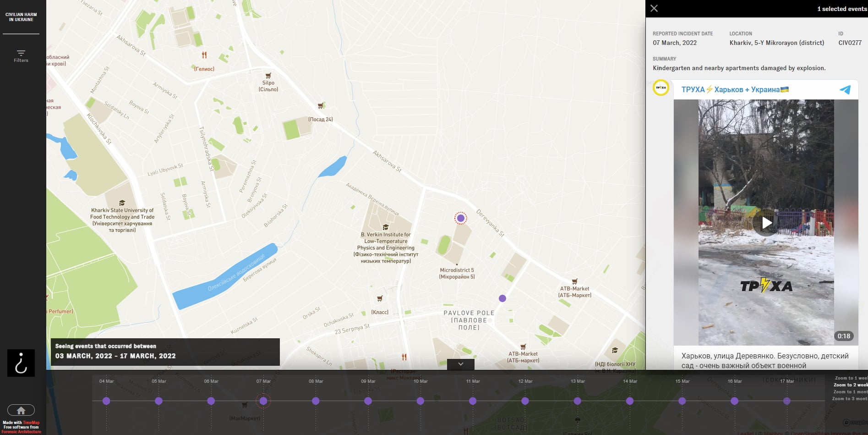Click the lower АТБ-маркет cart icon

tap(523, 347)
